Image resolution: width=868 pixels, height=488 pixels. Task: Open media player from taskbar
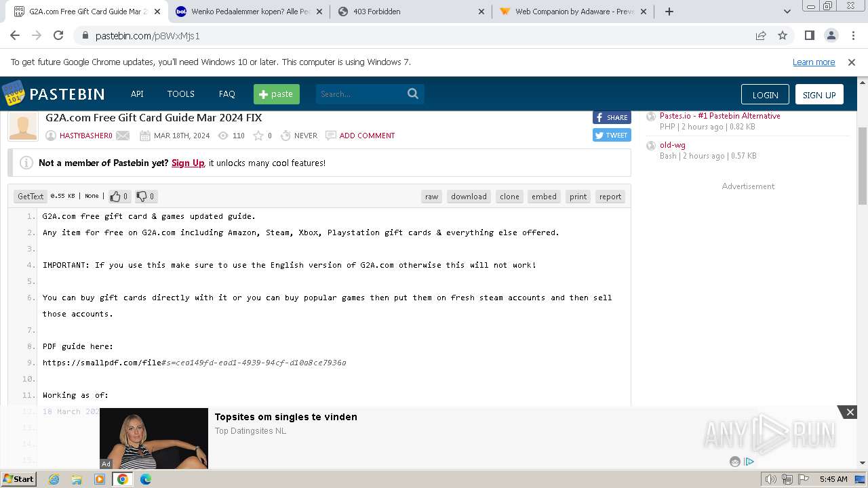100,479
